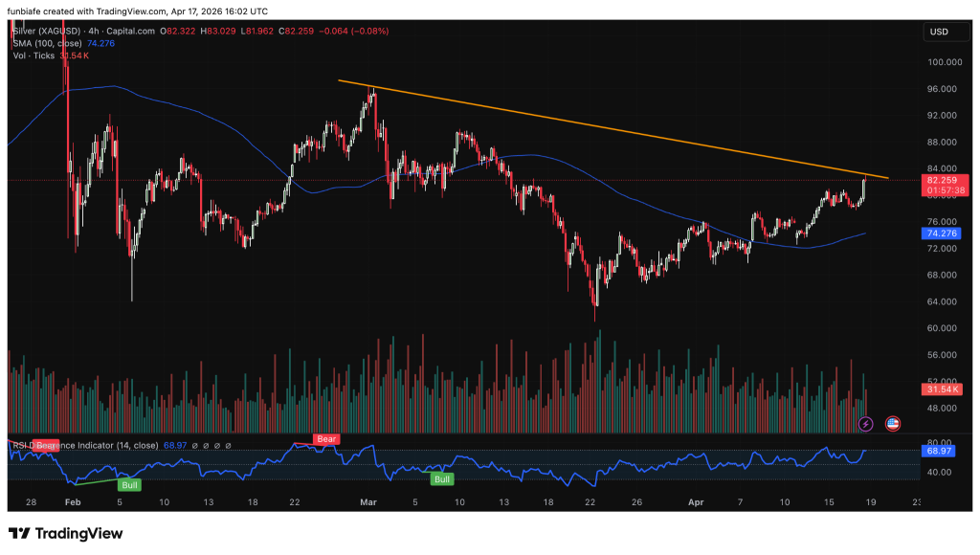This screenshot has width=980, height=555.
Task: Click the 100.000 level on price scale
Action: 943,62
